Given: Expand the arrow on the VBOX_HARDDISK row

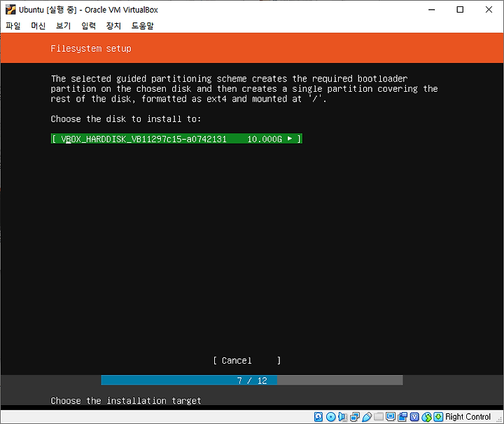Looking at the screenshot, I should [x=290, y=139].
